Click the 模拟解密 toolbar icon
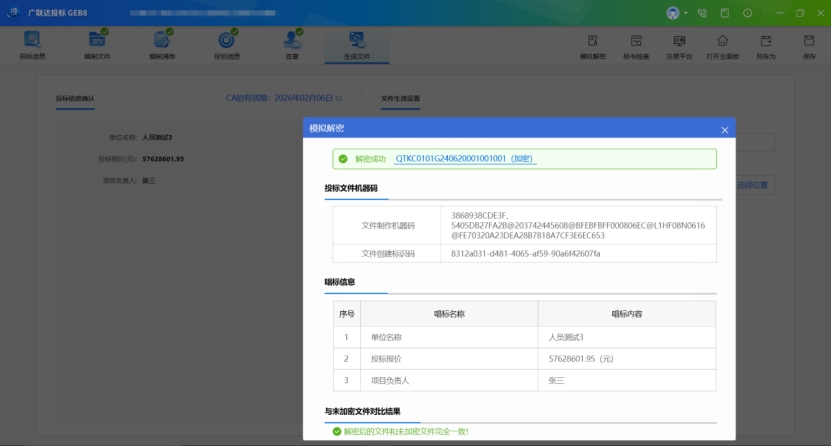The height and width of the screenshot is (446, 831). tap(593, 46)
